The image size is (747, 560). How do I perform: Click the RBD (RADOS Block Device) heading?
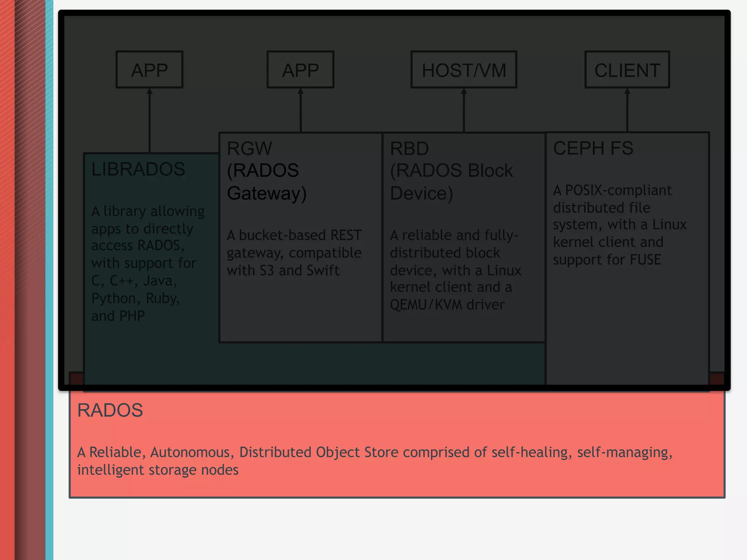pos(451,171)
